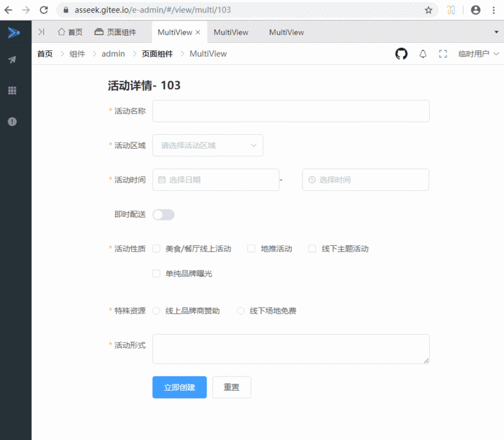Click admin in the breadcrumb

pyautogui.click(x=113, y=54)
